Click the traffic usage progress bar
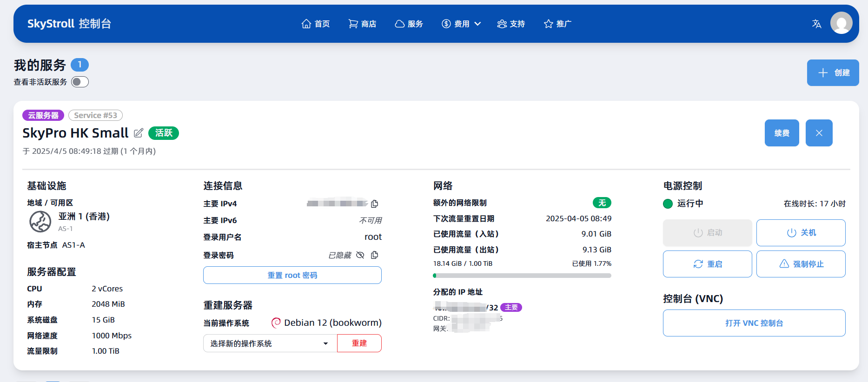 [x=522, y=276]
